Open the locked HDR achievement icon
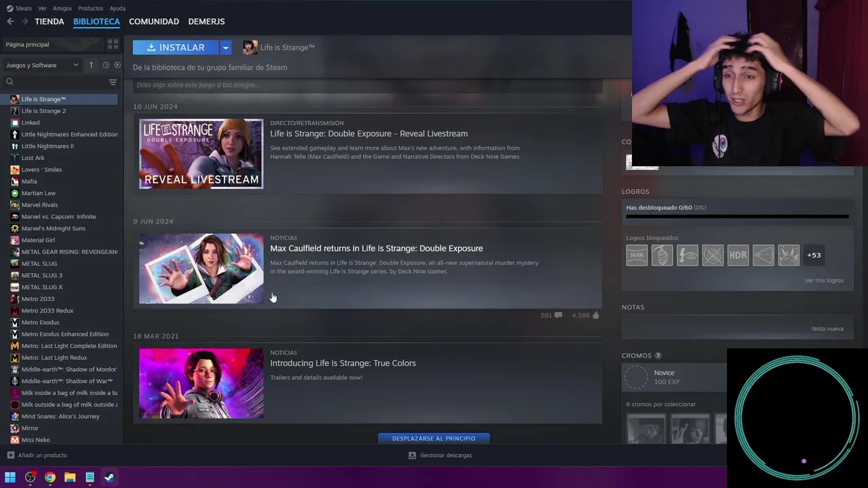 [x=738, y=256]
